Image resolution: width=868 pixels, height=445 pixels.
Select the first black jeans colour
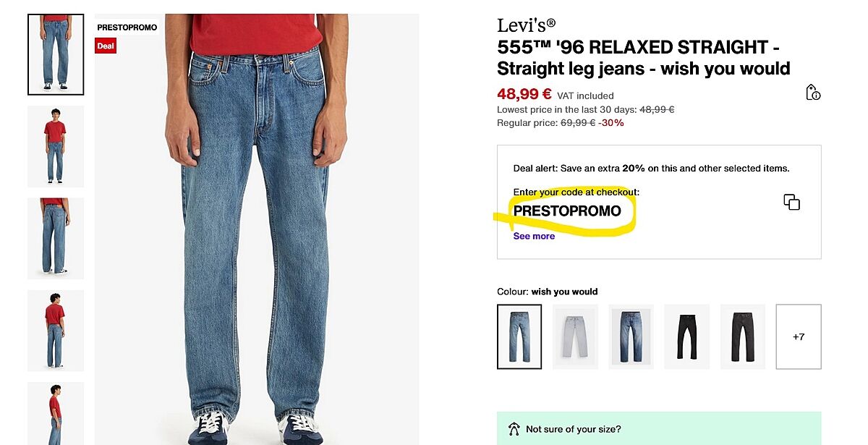coord(686,336)
